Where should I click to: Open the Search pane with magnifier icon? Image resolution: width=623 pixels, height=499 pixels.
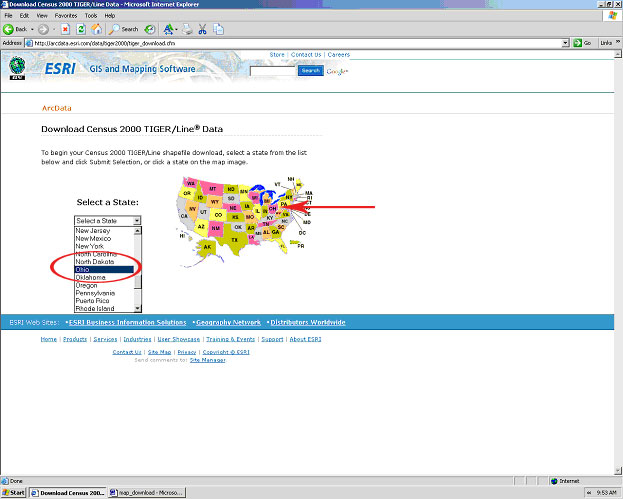124,29
